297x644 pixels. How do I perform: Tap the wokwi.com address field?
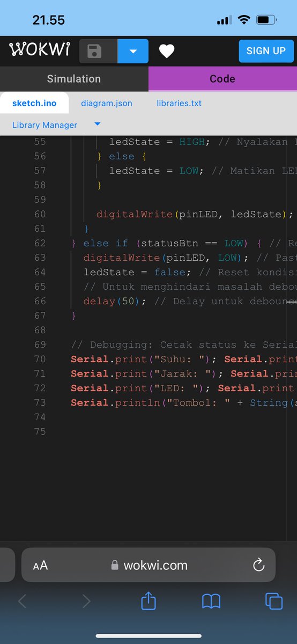point(149,565)
